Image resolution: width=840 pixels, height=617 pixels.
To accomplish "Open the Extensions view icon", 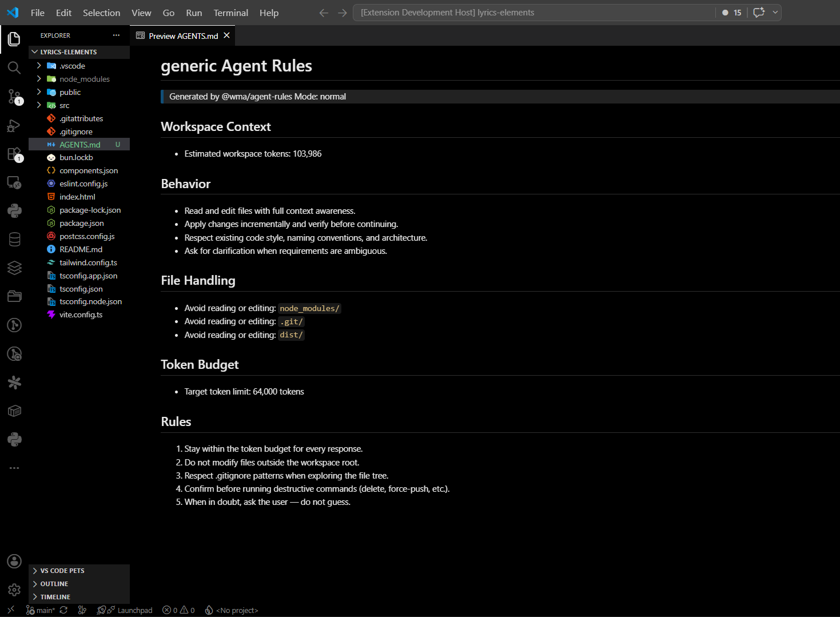I will pyautogui.click(x=14, y=154).
